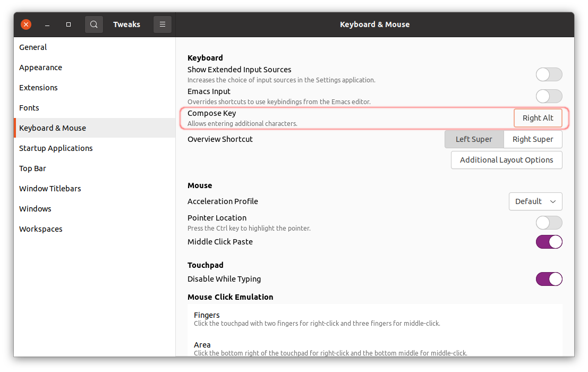Click the Keyboard section heading

point(205,58)
